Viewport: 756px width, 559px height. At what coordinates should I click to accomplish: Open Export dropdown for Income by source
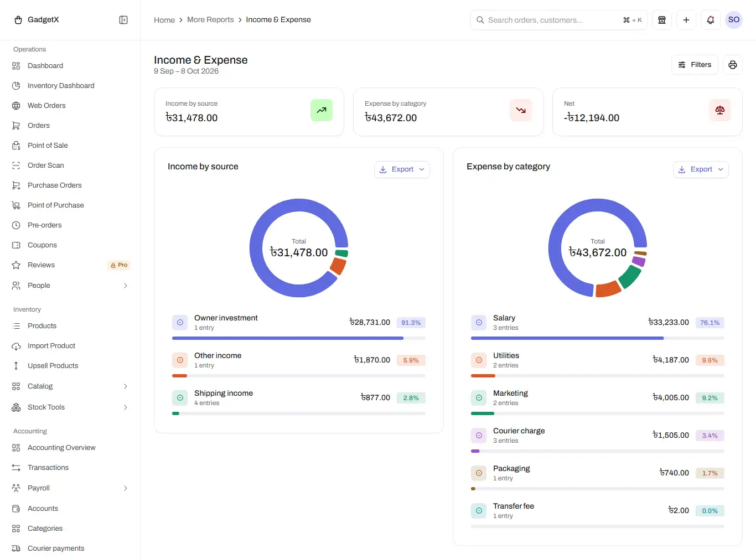[x=402, y=169]
